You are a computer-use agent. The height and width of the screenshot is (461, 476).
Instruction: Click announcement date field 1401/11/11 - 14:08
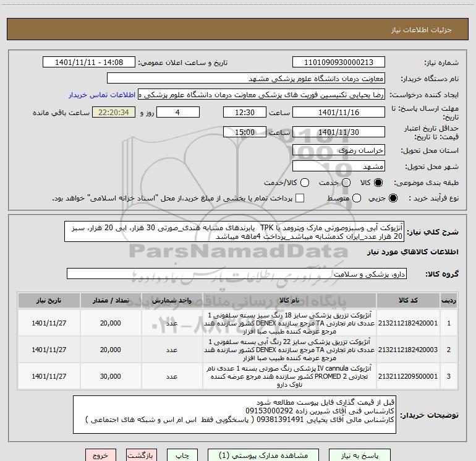click(x=89, y=62)
